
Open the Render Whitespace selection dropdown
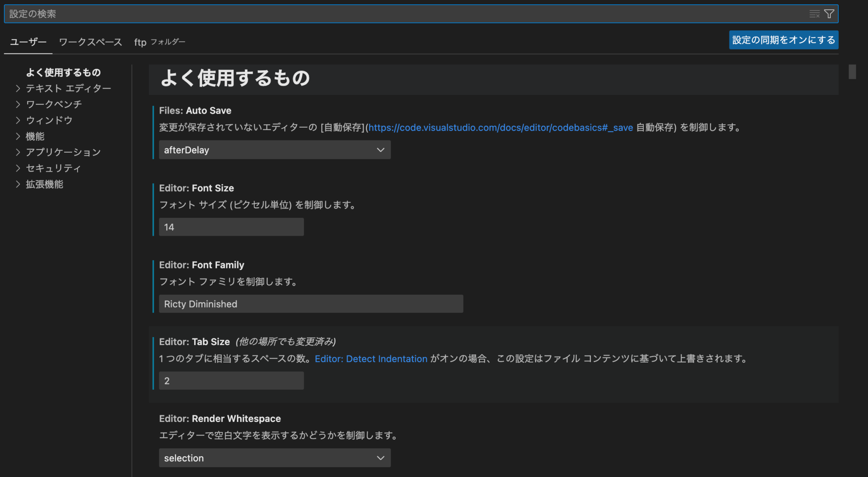pos(275,458)
